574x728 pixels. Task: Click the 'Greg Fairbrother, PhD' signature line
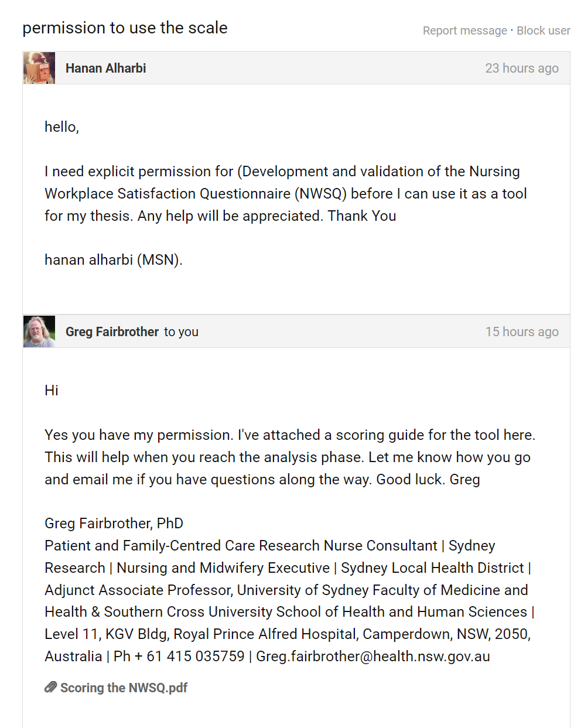click(x=114, y=523)
